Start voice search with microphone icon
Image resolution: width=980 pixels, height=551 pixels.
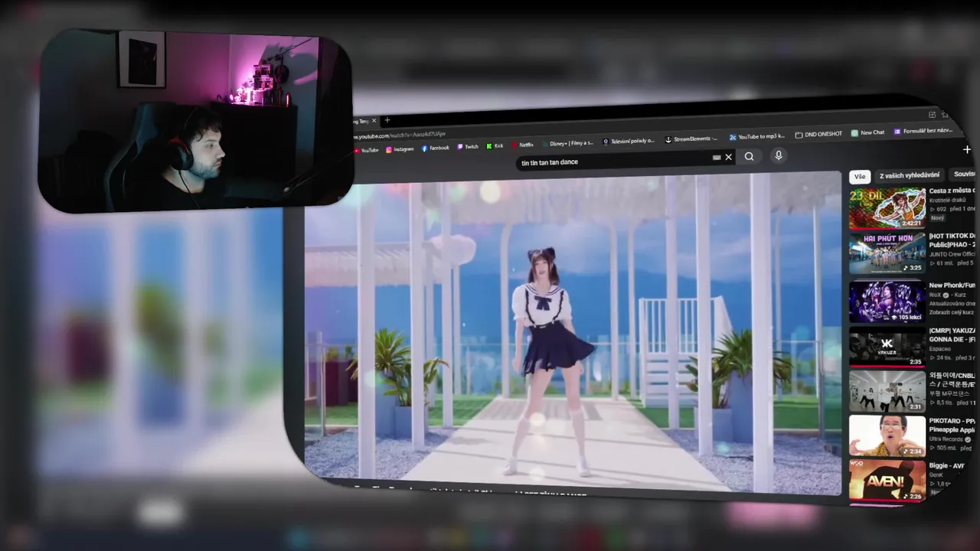pos(778,155)
